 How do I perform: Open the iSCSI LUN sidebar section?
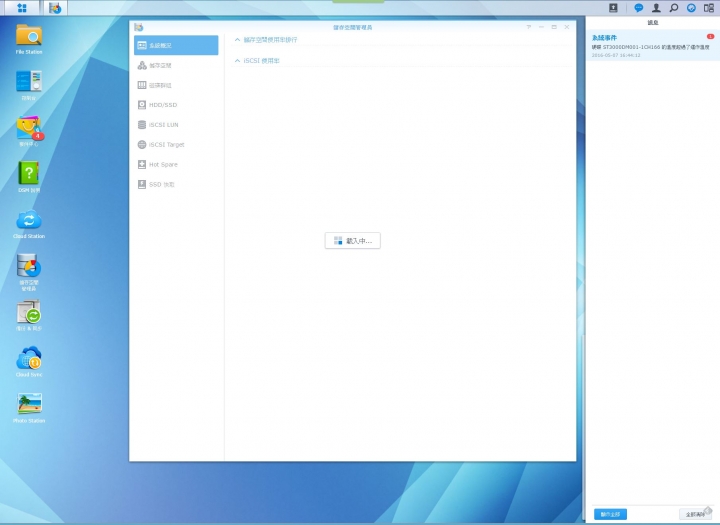coord(176,124)
